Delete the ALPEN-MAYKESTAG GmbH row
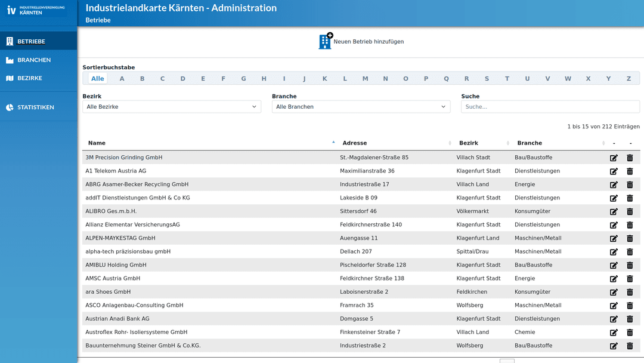644x363 pixels. pos(630,238)
